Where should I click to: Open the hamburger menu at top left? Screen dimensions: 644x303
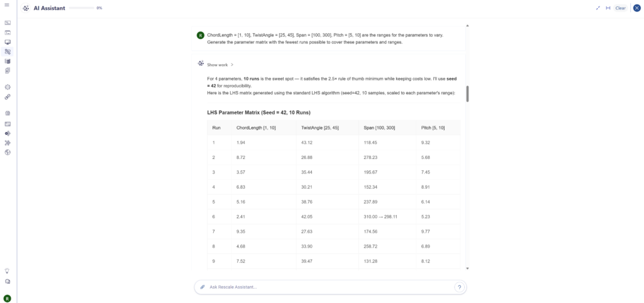pyautogui.click(x=7, y=4)
